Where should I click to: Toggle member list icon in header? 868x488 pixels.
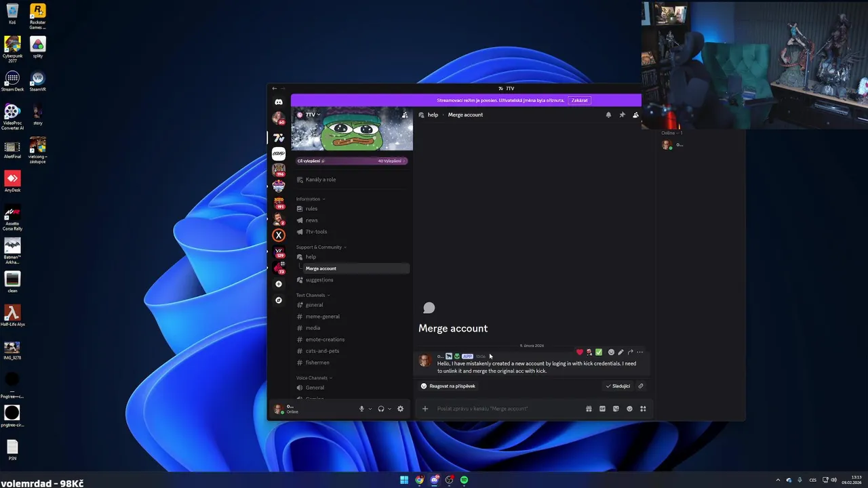tap(635, 115)
